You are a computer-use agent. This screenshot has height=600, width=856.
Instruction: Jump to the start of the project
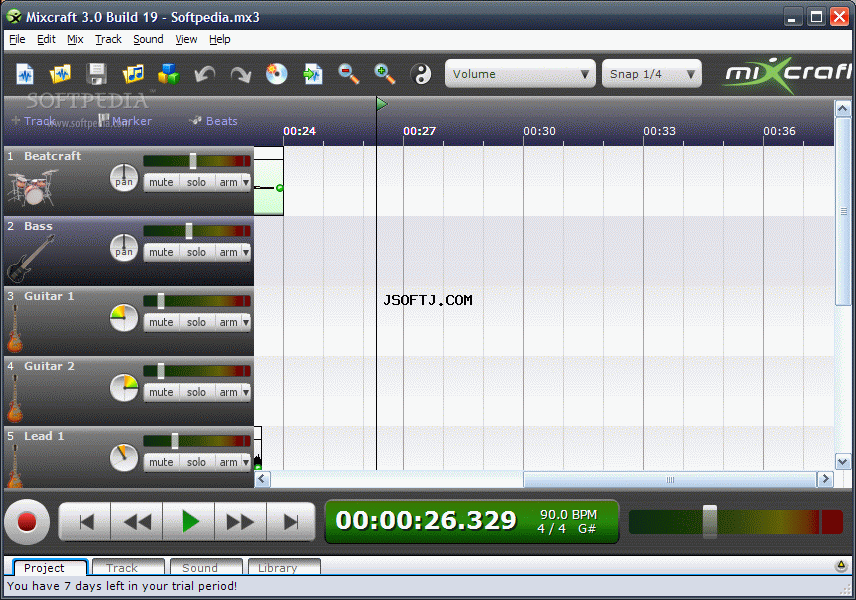[85, 522]
